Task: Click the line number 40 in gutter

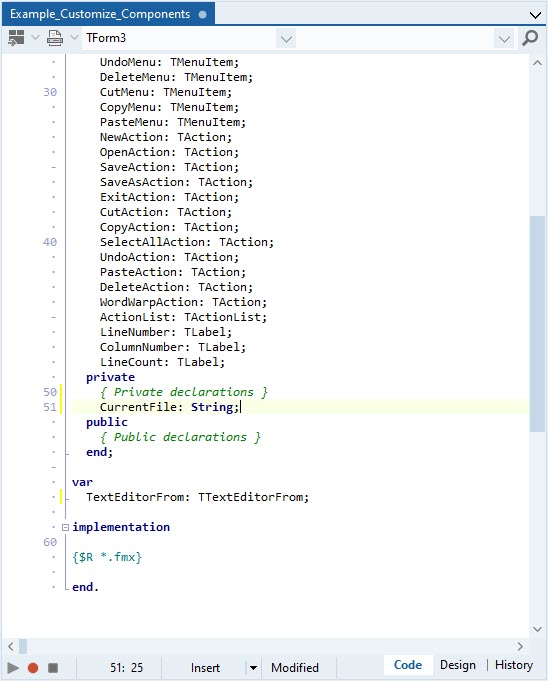Action: tap(50, 242)
